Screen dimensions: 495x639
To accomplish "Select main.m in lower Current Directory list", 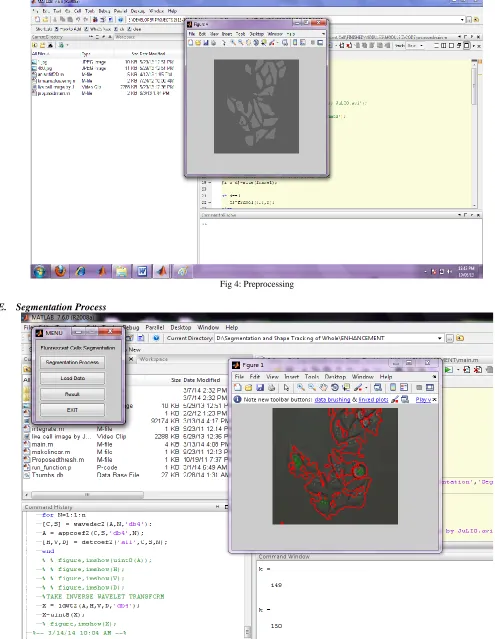I will click(x=42, y=444).
